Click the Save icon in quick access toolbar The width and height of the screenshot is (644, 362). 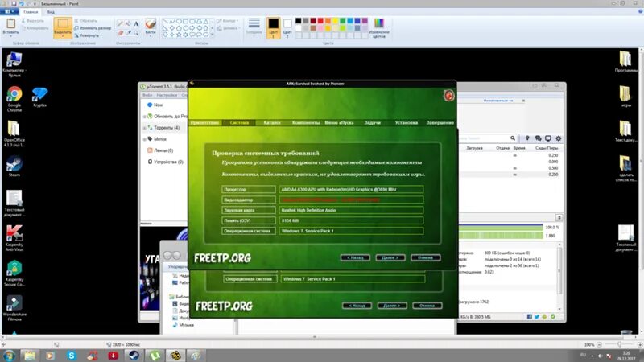click(14, 4)
